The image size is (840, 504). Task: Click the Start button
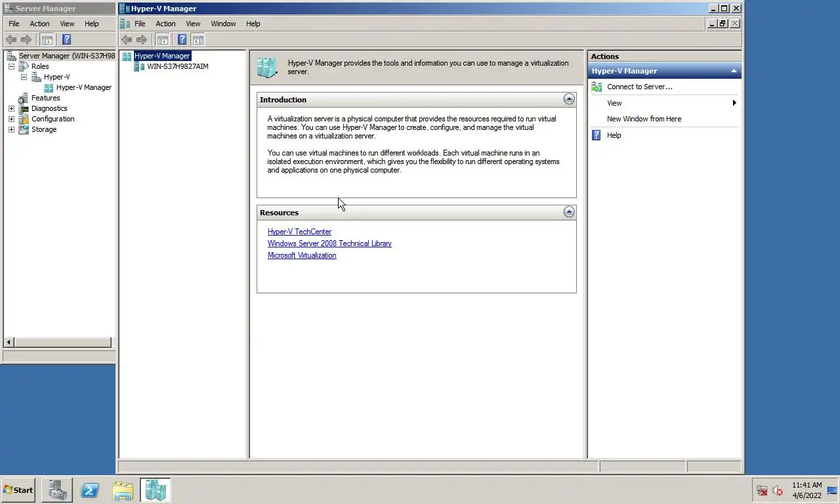point(18,490)
